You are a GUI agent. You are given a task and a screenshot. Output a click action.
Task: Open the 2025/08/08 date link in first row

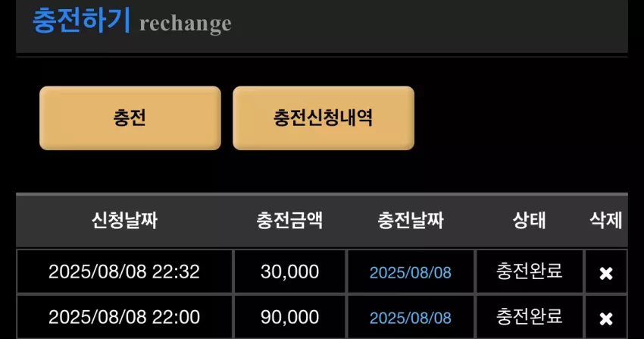411,272
